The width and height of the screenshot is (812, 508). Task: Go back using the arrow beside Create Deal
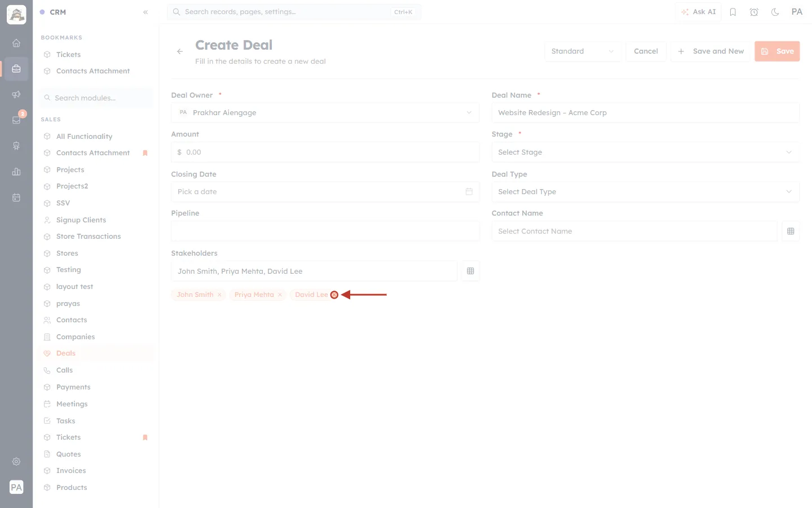[x=180, y=51]
